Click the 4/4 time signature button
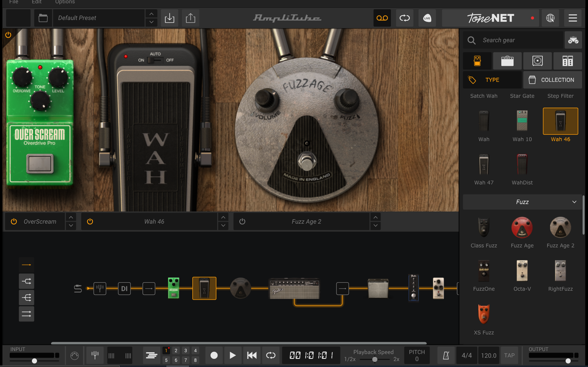Image resolution: width=588 pixels, height=367 pixels. pos(467,356)
